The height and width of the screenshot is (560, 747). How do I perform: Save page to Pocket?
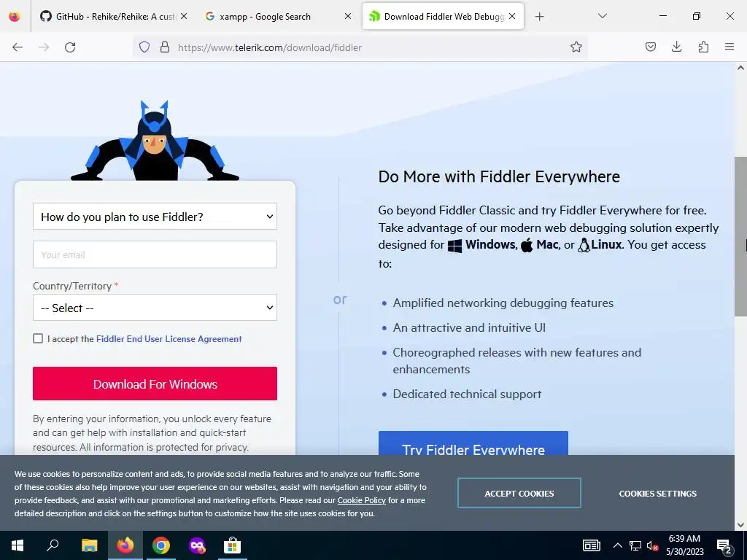[x=650, y=47]
